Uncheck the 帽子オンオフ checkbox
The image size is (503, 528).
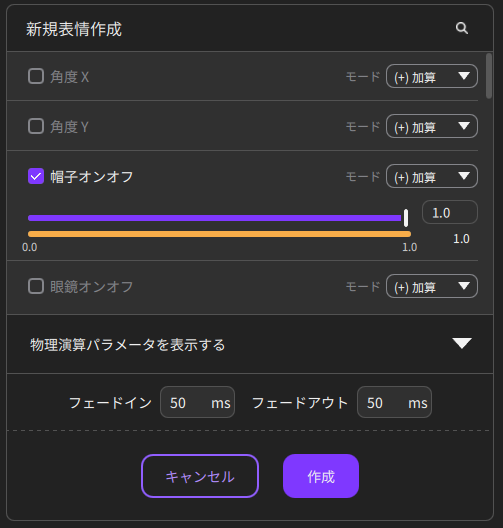(36, 176)
